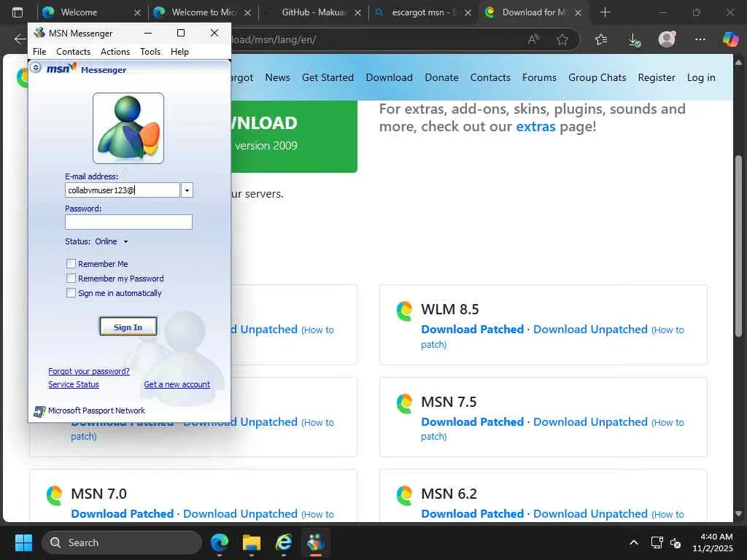This screenshot has height=560, width=747.
Task: Click MSN 7.5 Download Unpatched link
Action: pos(590,422)
